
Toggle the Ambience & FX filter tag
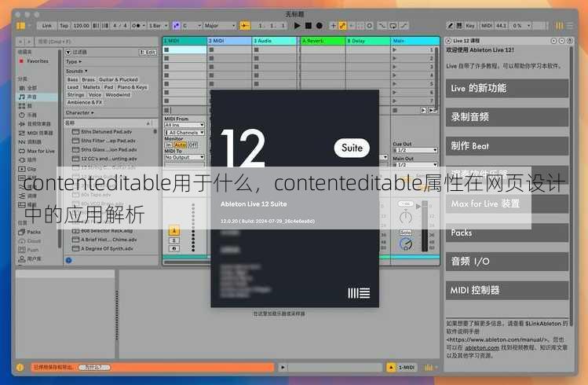click(x=84, y=102)
